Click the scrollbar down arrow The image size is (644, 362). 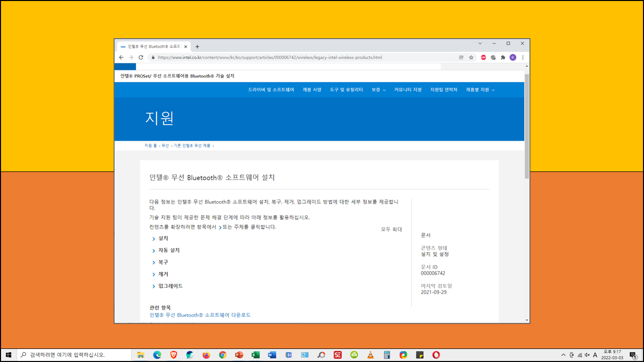[x=527, y=320]
